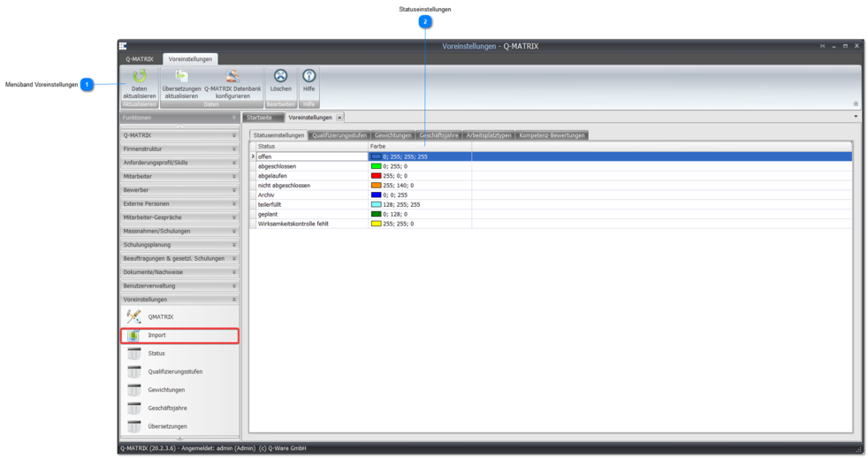Image resolution: width=868 pixels, height=458 pixels.
Task: Open the Hilfe ribbon icon
Action: click(308, 76)
